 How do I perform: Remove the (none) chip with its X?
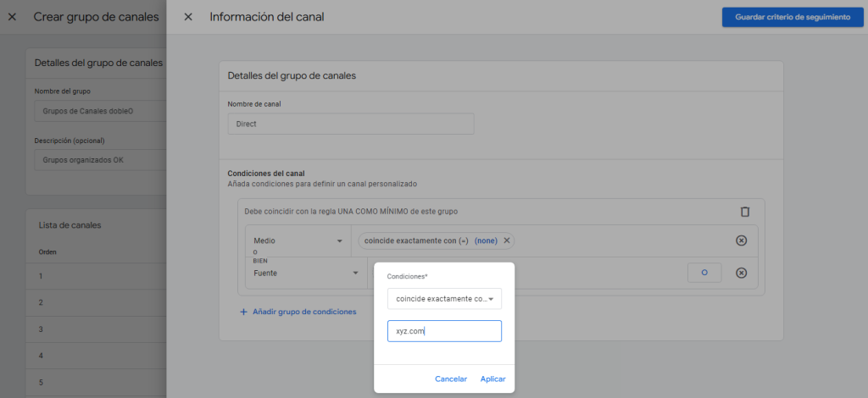[507, 240]
